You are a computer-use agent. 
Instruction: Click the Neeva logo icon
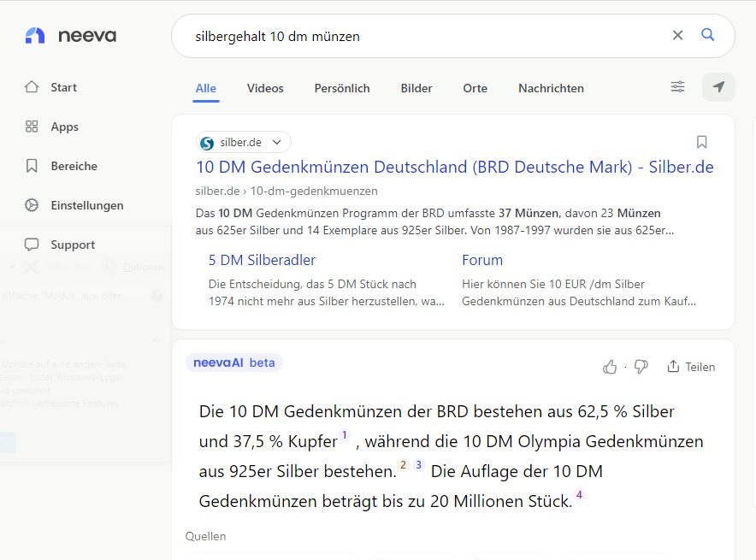[35, 36]
